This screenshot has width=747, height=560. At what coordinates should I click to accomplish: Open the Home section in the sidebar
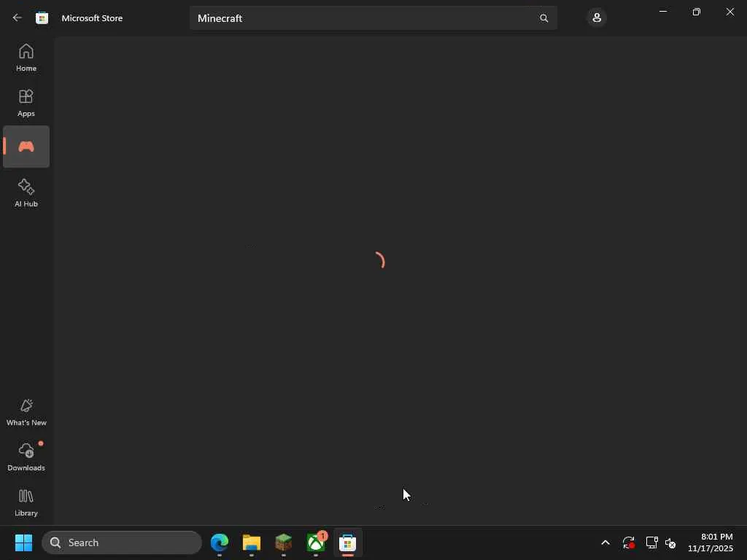[26, 58]
